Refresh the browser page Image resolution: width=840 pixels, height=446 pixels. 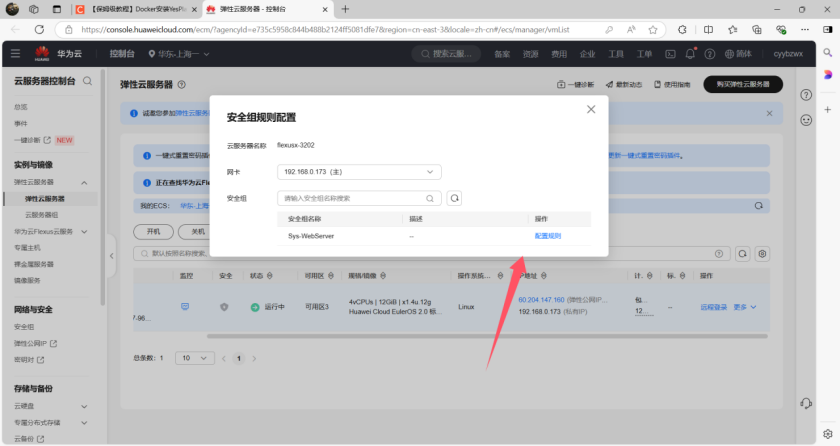coord(39,30)
